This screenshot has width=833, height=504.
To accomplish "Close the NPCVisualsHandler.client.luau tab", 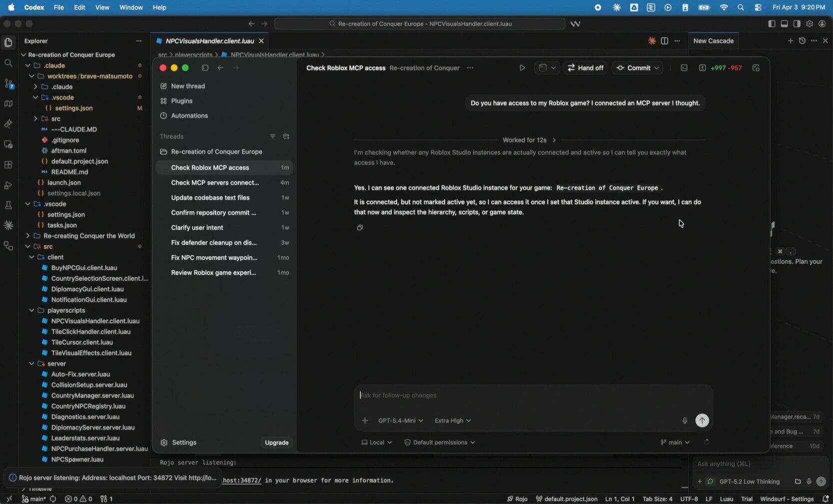I will (x=261, y=41).
